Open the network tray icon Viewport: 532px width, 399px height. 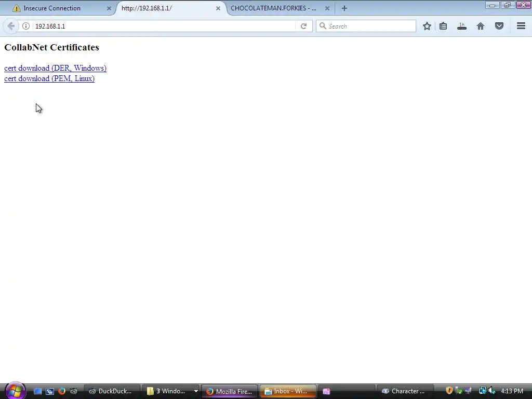[x=482, y=391]
